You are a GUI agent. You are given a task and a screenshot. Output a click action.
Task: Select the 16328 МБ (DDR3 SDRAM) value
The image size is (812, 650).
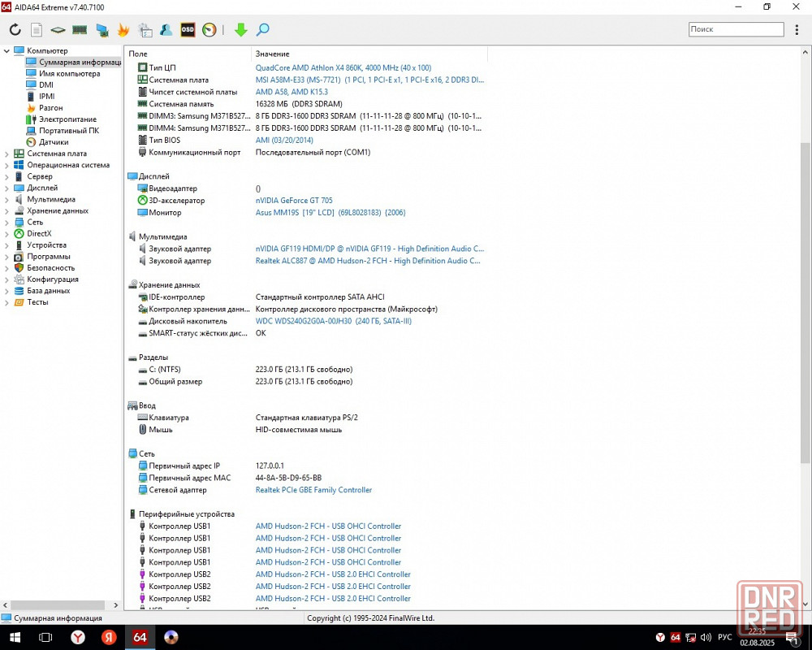[x=299, y=104]
